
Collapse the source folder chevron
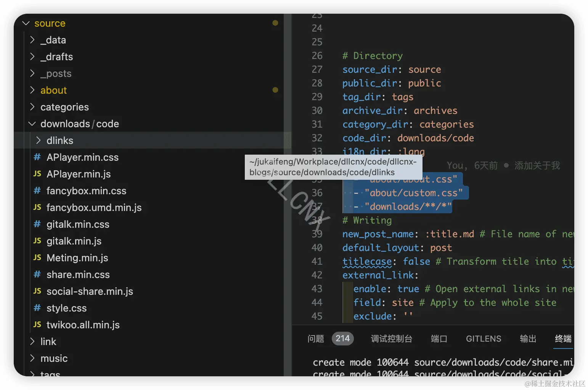pos(26,23)
